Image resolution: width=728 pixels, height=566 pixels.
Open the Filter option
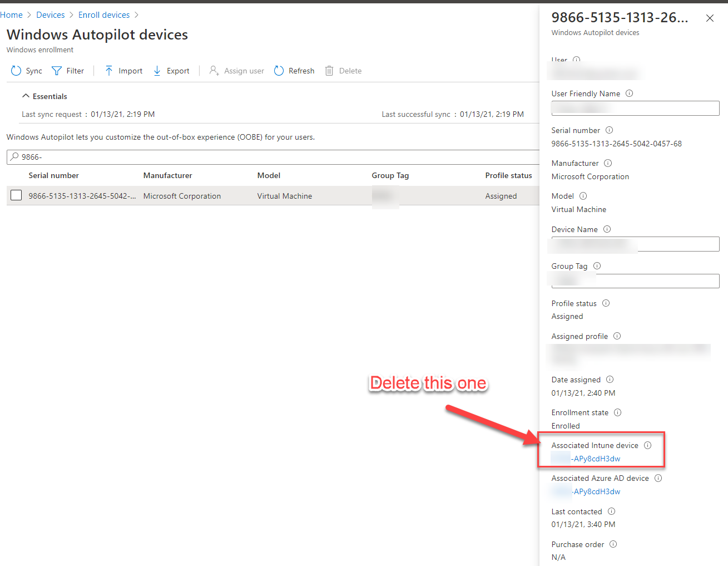pos(68,71)
